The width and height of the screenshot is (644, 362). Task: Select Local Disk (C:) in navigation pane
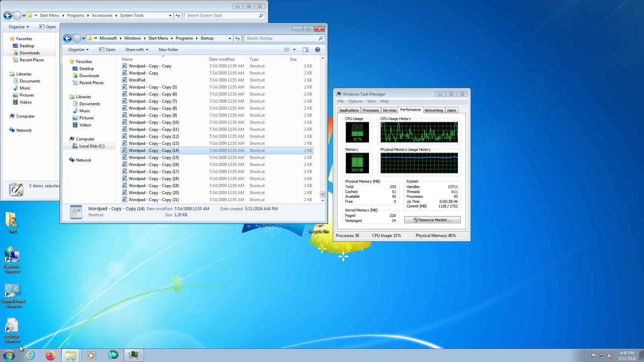click(92, 146)
